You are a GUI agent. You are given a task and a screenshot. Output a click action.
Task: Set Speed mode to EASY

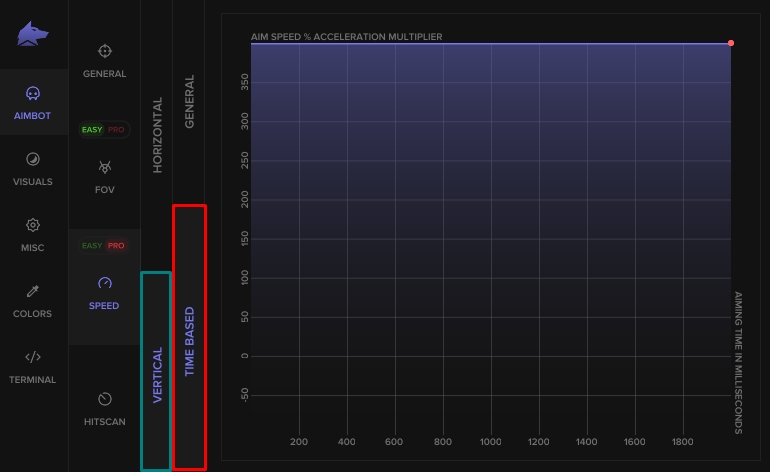[92, 246]
